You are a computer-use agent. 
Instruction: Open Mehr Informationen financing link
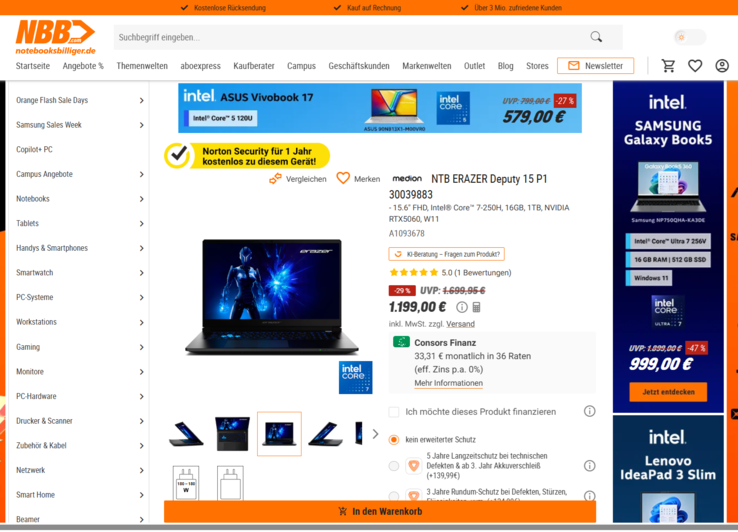coord(449,383)
